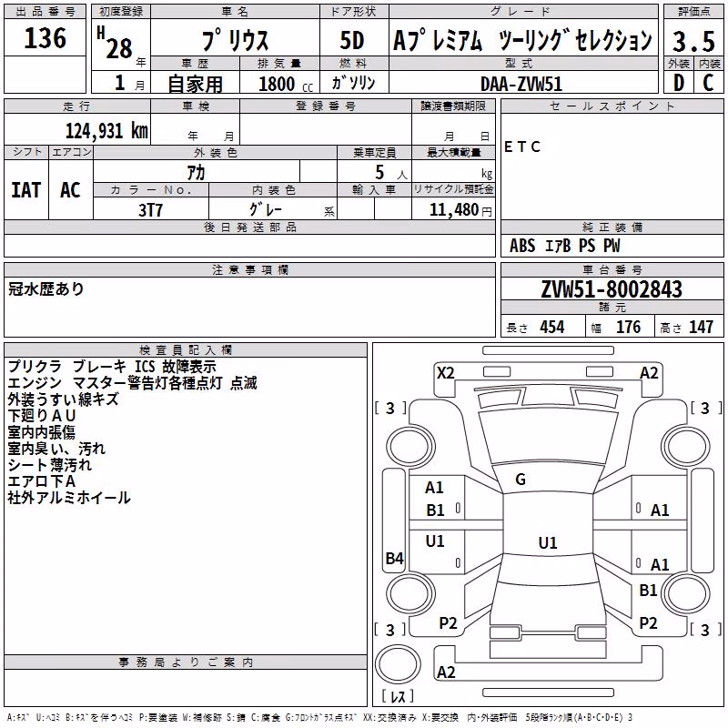Select the note エンジン マスター警告灯各種点灯 点滅
The height and width of the screenshot is (728, 728).
click(x=132, y=382)
